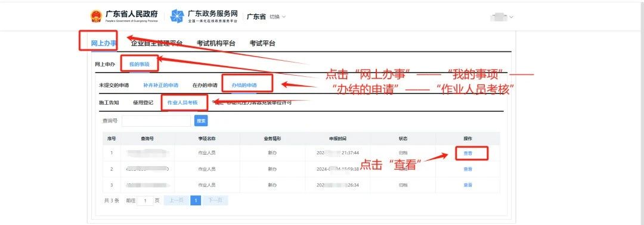Click the timestamp ending 21:37:44
644x225 pixels.
pos(338,154)
